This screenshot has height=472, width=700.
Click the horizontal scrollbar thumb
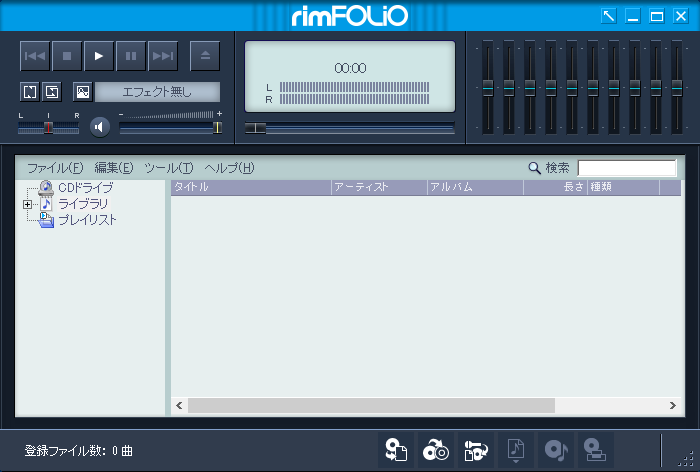[371, 405]
